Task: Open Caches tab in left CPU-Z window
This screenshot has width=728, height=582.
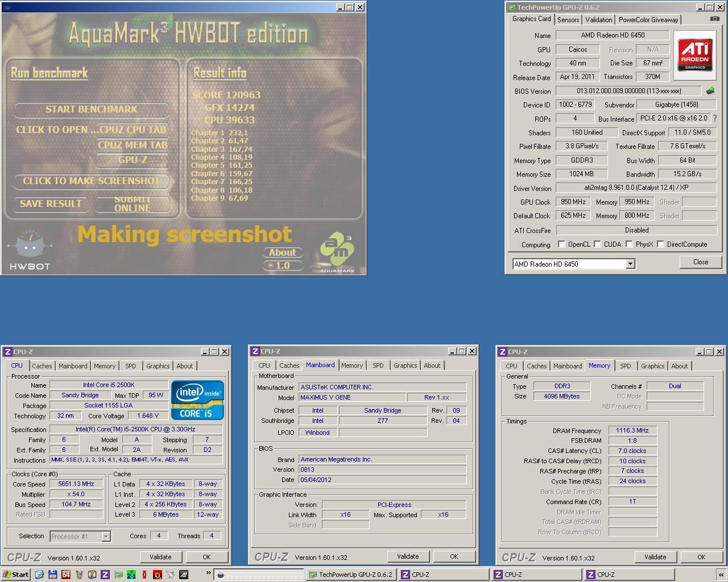Action: pyautogui.click(x=42, y=366)
